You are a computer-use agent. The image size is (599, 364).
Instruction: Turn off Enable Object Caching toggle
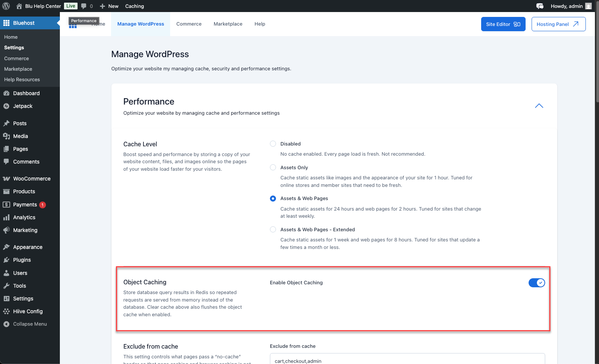pyautogui.click(x=537, y=283)
